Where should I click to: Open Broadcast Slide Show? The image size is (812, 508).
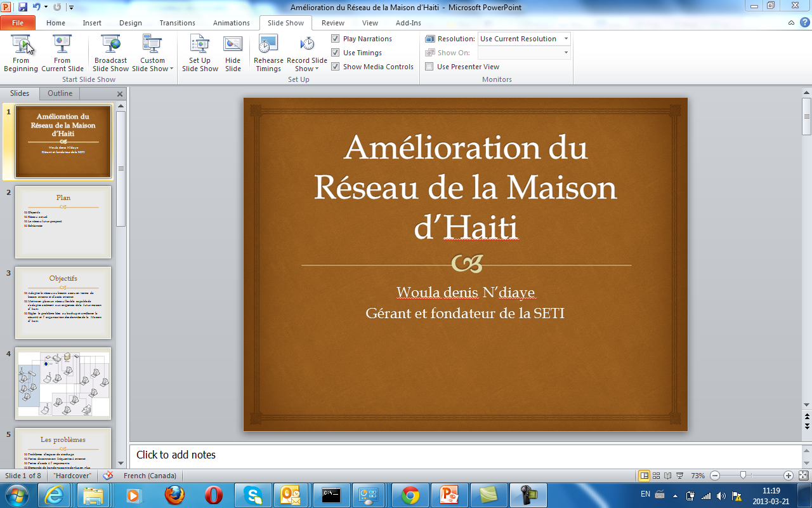coord(111,53)
